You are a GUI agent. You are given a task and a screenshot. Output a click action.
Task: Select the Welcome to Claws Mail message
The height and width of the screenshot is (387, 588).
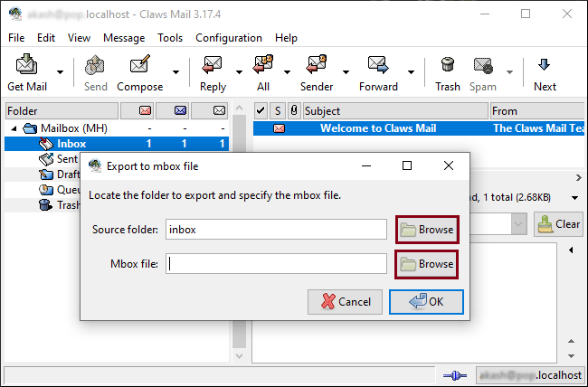click(419, 128)
